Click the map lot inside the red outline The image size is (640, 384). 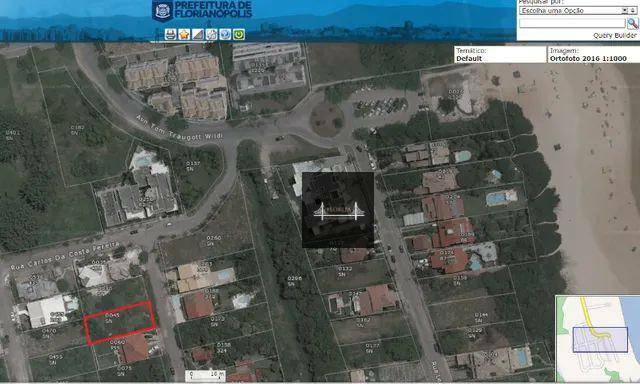click(x=120, y=323)
